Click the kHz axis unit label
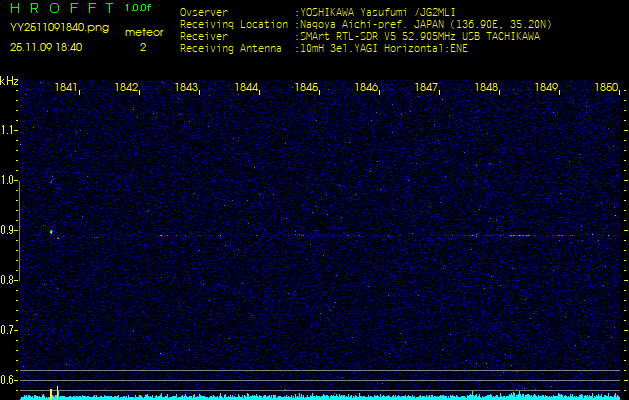The image size is (629, 400). 9,81
